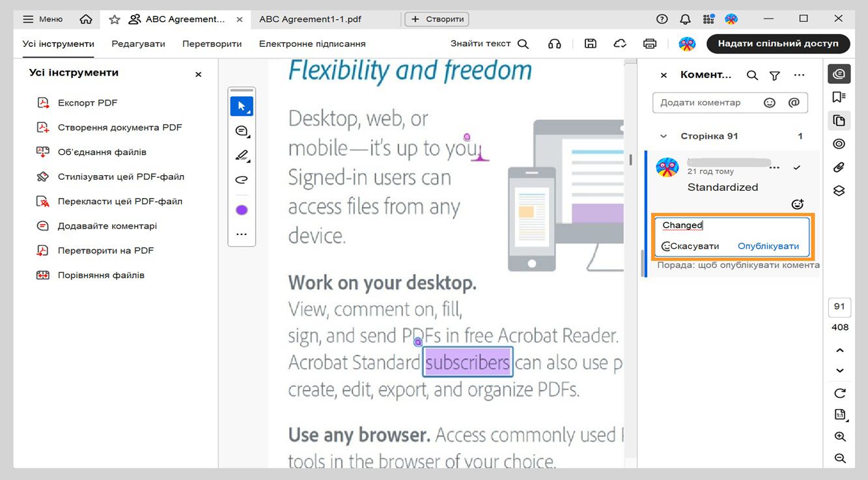Viewport: 868px width, 480px height.
Task: Choose the Select arrow tool
Action: point(242,106)
